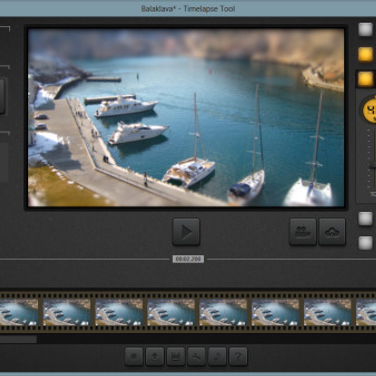This screenshot has height=376, width=376.
Task: Click the yellow round dial showing 4
Action: tap(369, 110)
